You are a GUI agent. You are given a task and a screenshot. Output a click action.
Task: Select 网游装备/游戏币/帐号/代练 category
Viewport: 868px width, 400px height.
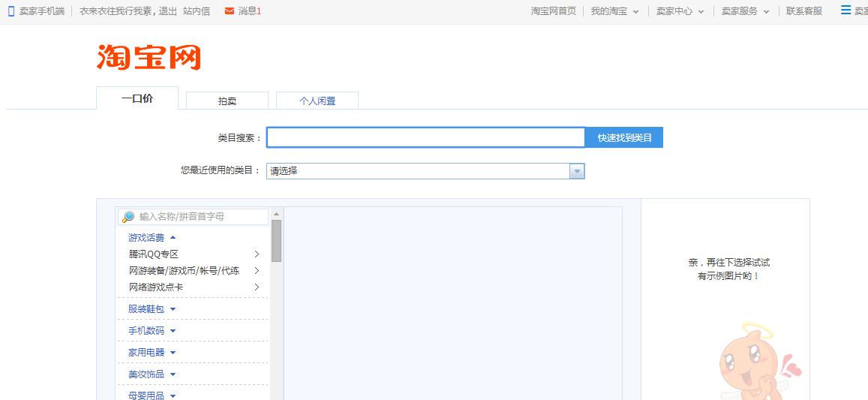pyautogui.click(x=184, y=271)
